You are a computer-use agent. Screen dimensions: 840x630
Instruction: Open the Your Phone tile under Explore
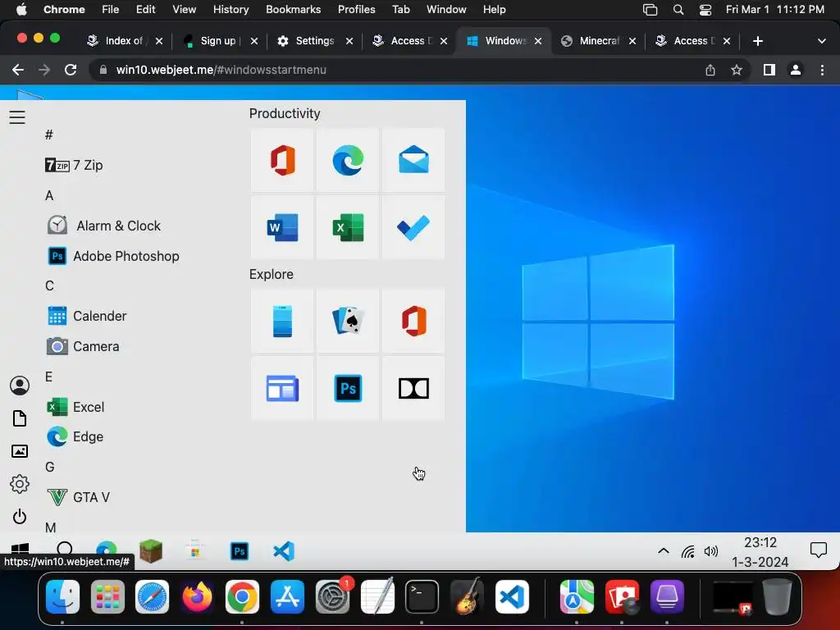point(282,321)
